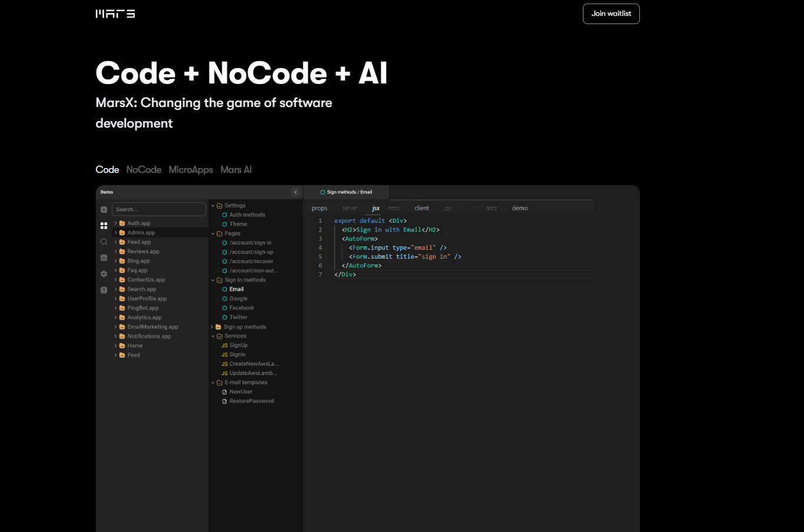Click the help question mark icon

104,290
